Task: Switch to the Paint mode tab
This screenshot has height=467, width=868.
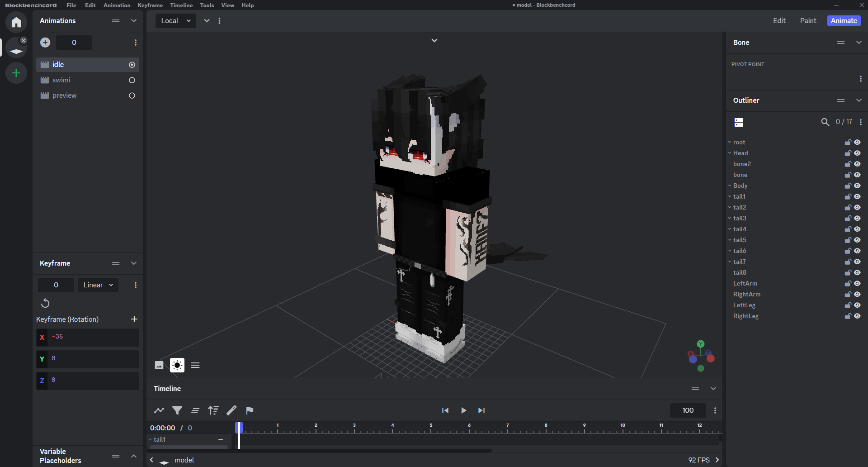Action: (808, 21)
